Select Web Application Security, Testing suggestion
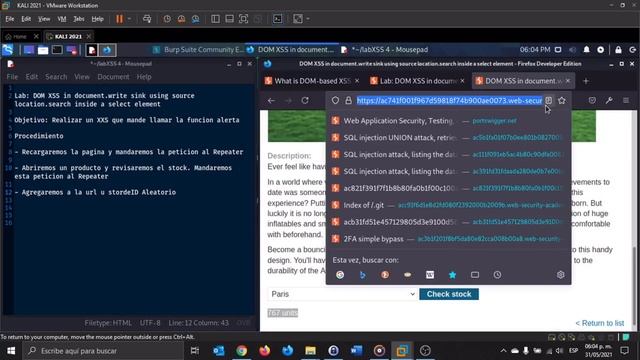The height and width of the screenshot is (360, 640). [x=448, y=121]
